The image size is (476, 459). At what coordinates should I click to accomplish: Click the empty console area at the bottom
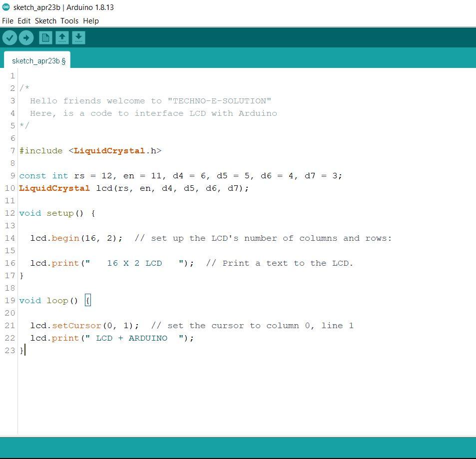click(238, 448)
